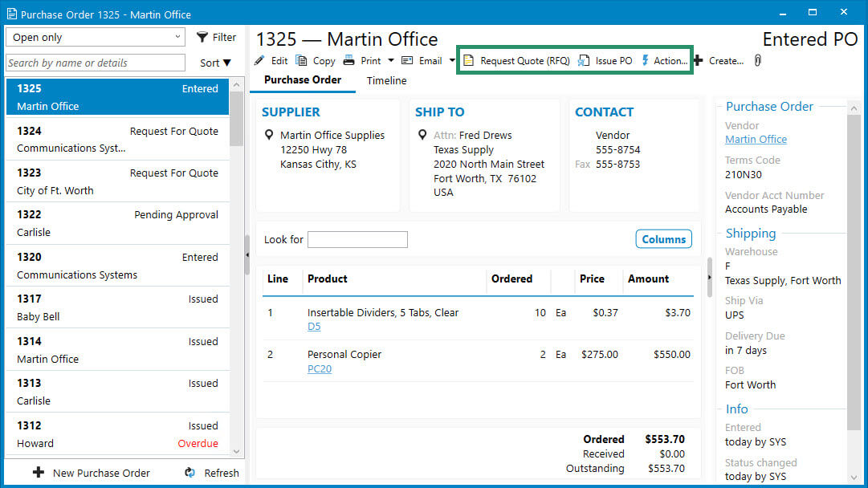
Task: Click the Terms Code value 210N30
Action: (744, 175)
